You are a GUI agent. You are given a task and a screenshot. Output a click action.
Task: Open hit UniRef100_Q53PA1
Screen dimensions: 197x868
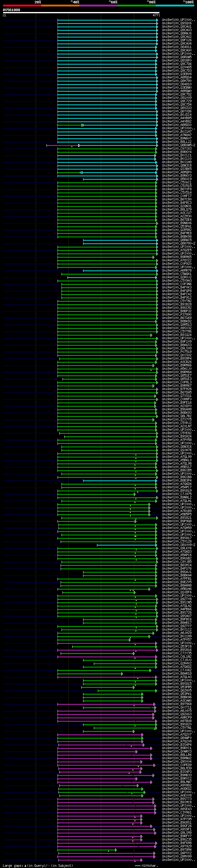(177, 226)
